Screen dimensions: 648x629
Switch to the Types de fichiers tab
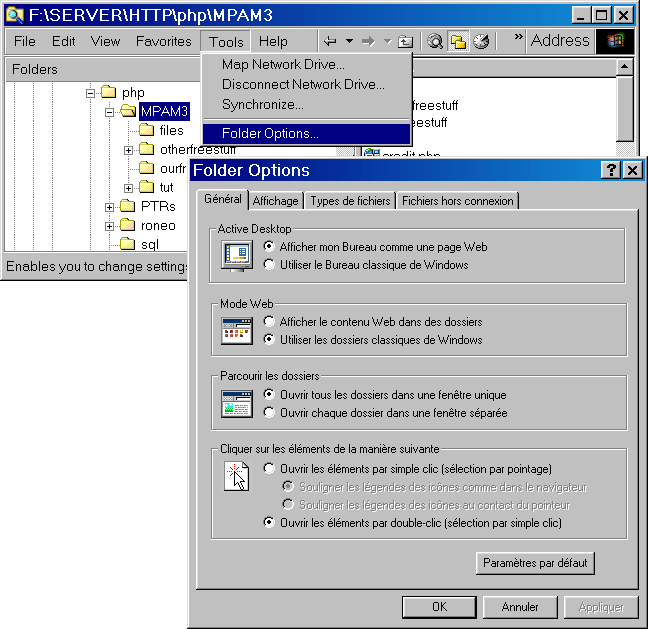pyautogui.click(x=350, y=201)
